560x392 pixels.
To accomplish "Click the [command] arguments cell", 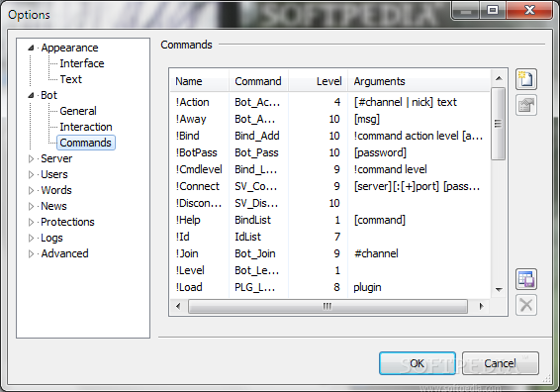I will [x=380, y=220].
